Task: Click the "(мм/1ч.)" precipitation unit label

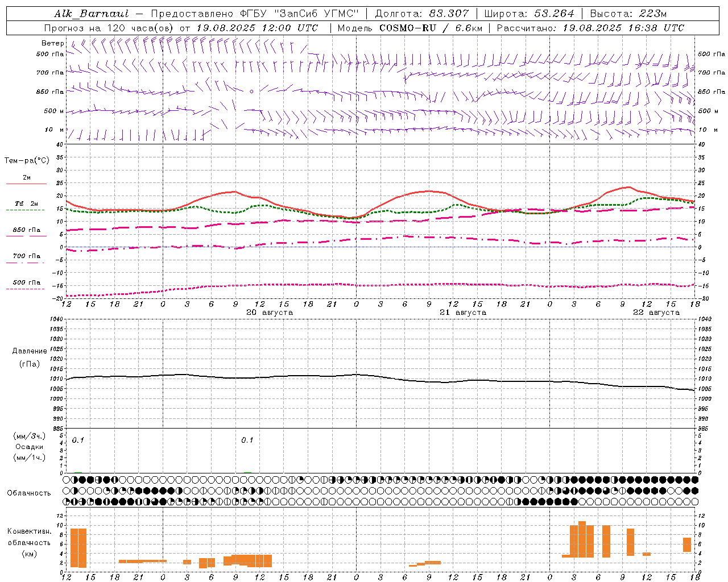Action: pyautogui.click(x=30, y=458)
